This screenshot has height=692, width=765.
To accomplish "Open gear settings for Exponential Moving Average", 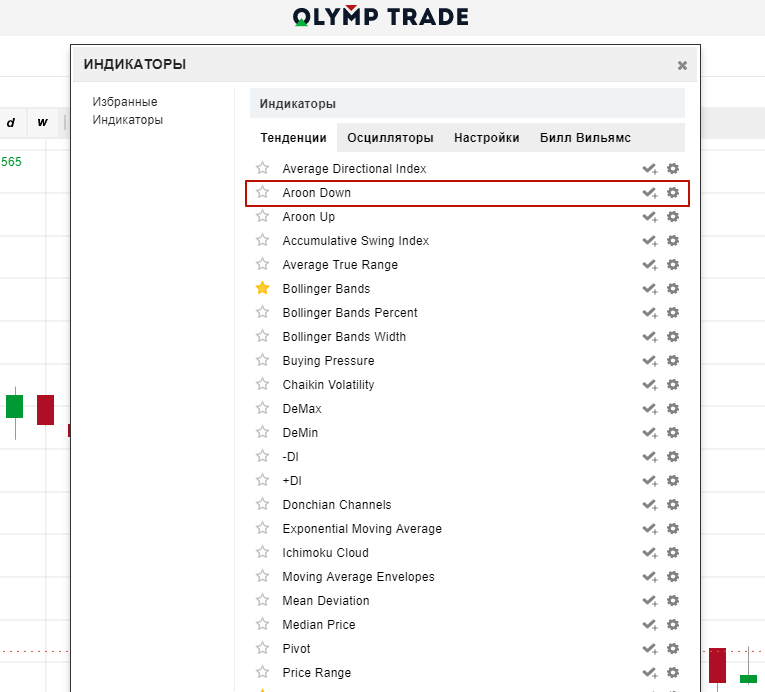I will tap(673, 529).
